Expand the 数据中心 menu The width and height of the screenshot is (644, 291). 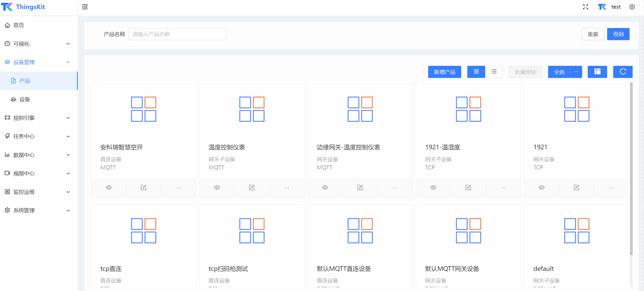coord(39,155)
